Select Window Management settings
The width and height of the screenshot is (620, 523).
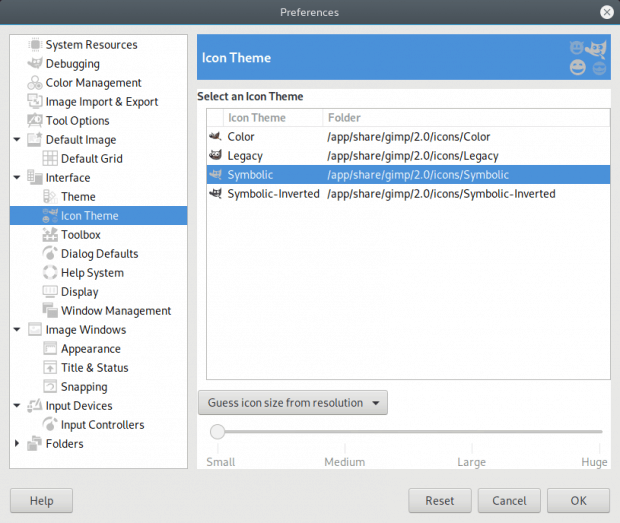click(116, 311)
